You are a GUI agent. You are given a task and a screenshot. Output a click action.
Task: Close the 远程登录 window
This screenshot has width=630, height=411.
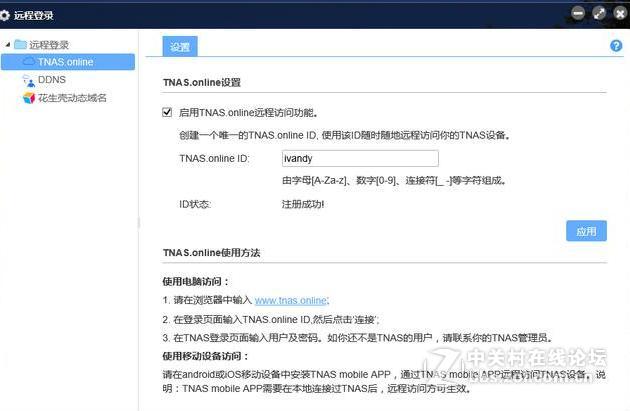(x=621, y=13)
